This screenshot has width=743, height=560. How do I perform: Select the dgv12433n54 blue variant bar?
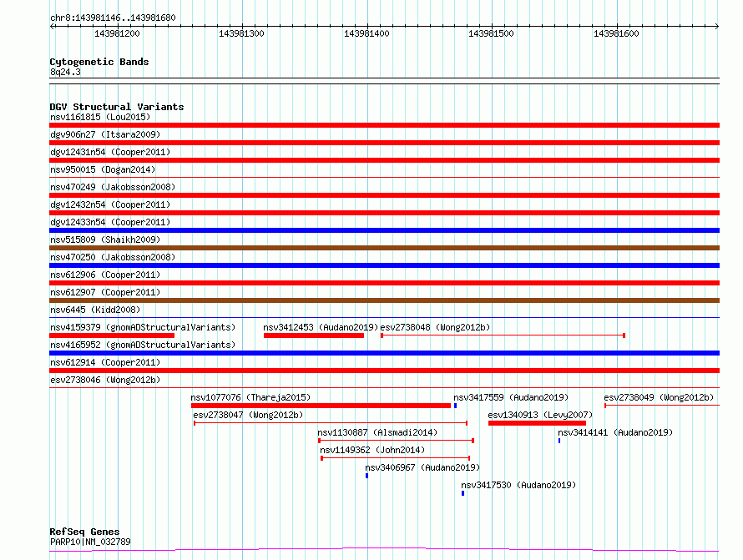384,230
